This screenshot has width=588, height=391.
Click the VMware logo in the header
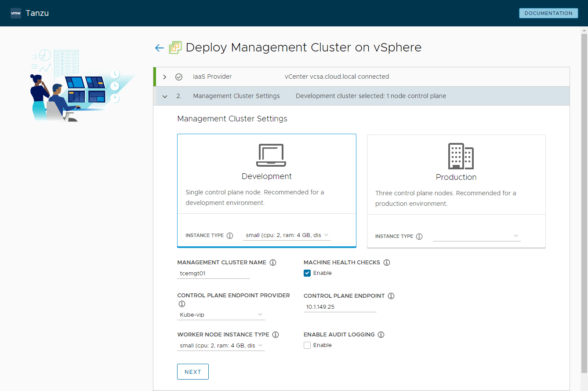point(16,13)
